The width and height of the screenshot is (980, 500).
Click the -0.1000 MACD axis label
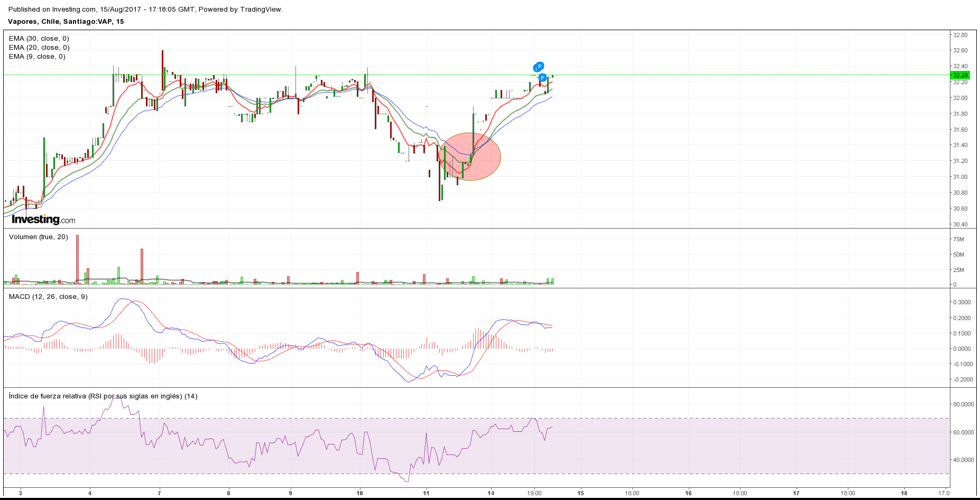[962, 364]
